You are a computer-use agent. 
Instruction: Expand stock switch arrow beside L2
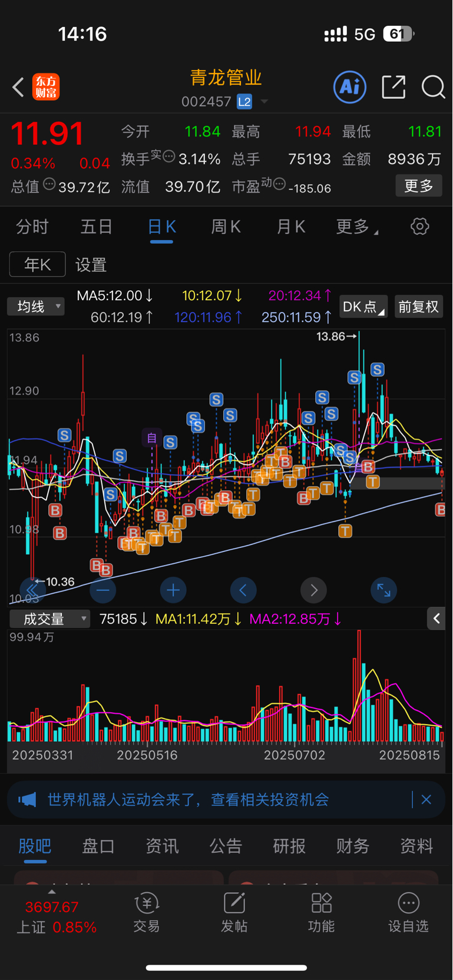264,102
